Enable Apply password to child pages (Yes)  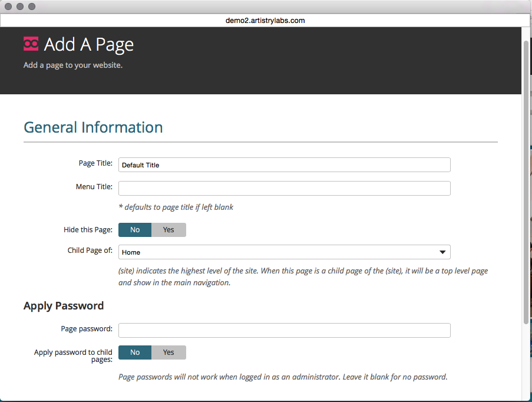tap(168, 352)
